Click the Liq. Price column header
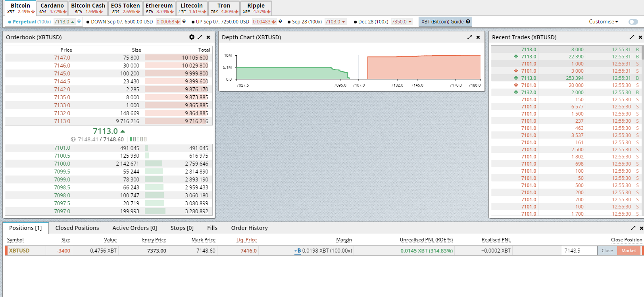This screenshot has width=644, height=297. (x=246, y=240)
